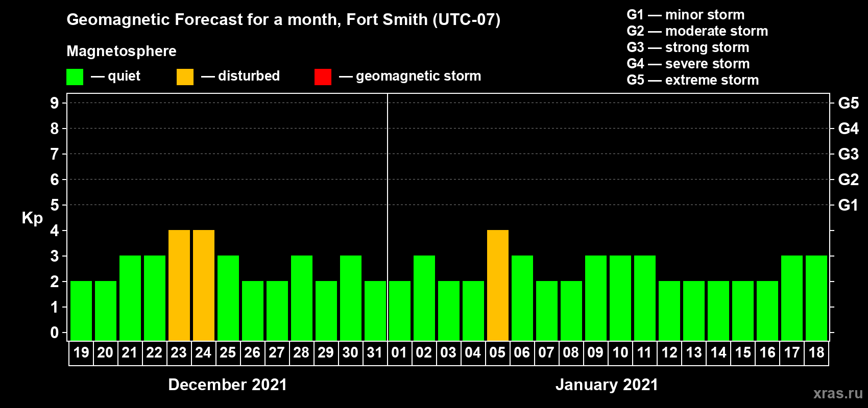
Task: Click date cell '25' on the axis
Action: 228,353
